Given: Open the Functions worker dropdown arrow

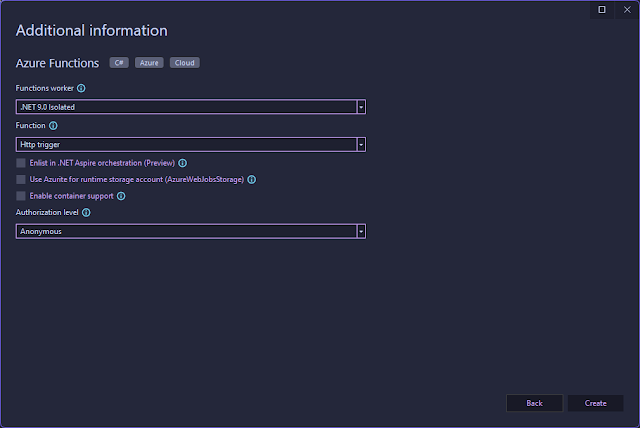Looking at the screenshot, I should tap(361, 107).
